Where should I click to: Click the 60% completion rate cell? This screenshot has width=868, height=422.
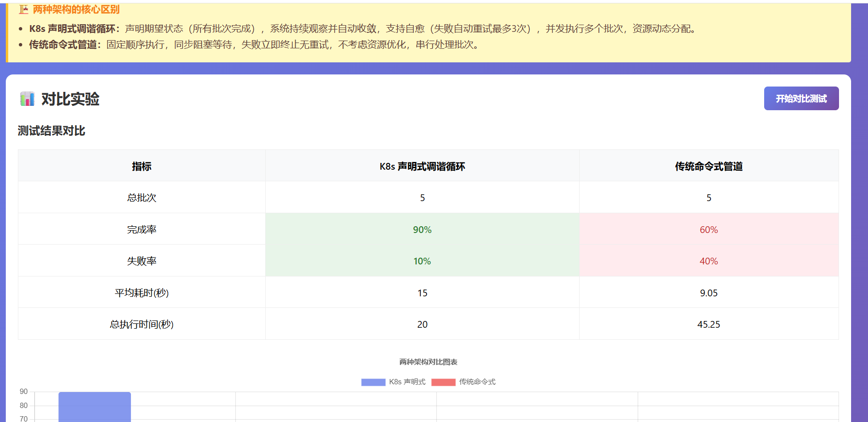point(709,230)
